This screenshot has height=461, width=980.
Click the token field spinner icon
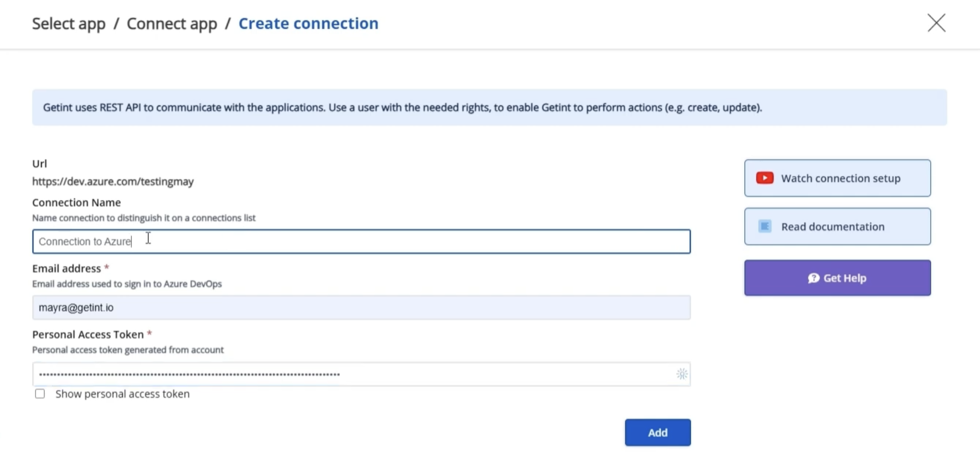tap(682, 374)
